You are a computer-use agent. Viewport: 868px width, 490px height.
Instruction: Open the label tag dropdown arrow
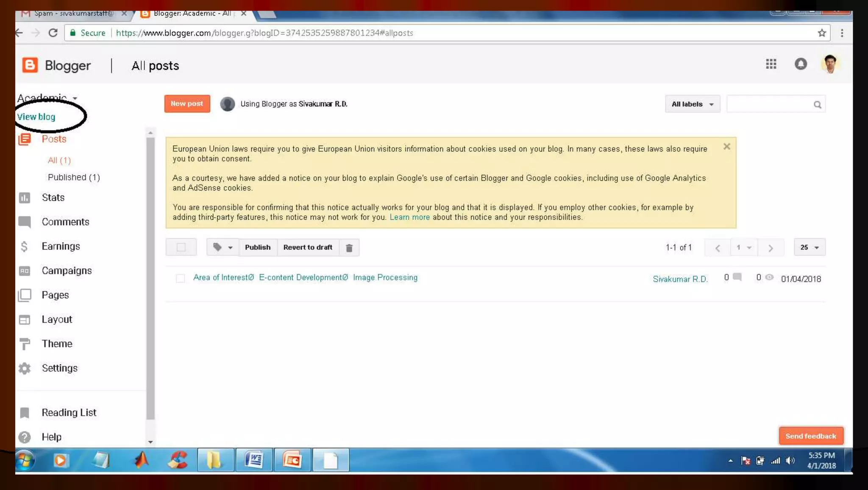pos(230,248)
